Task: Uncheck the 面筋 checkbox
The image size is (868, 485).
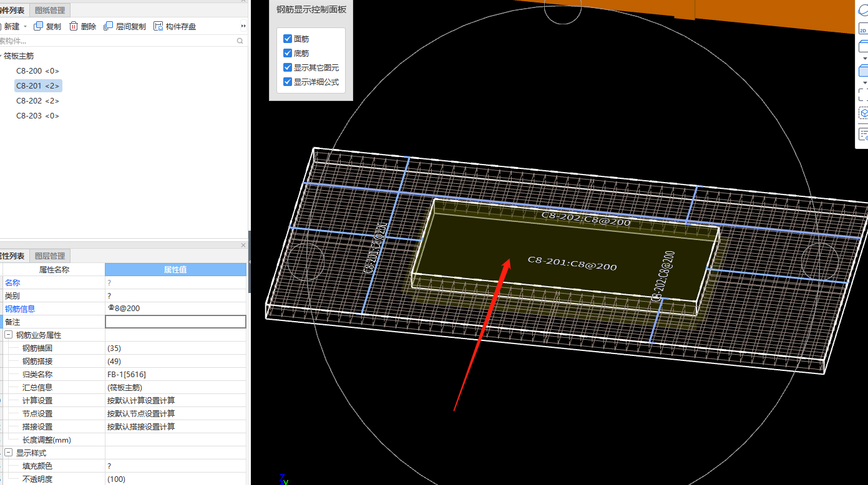Action: coord(288,39)
